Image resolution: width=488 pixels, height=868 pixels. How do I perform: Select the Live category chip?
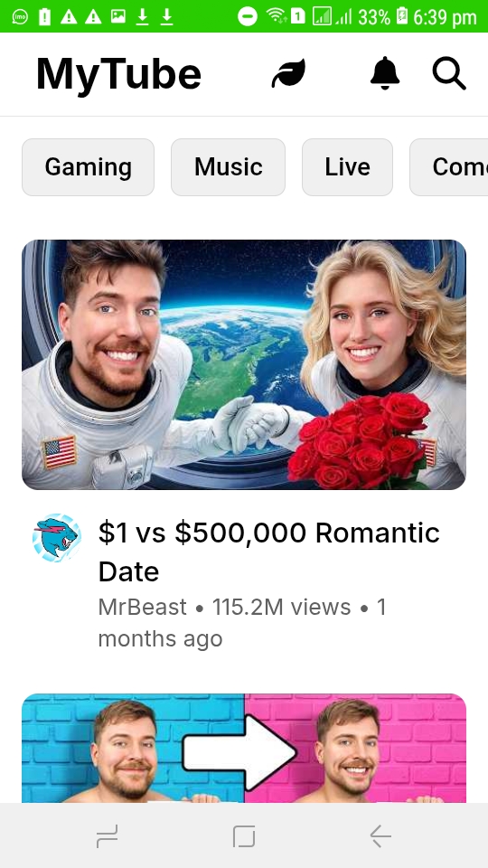click(x=347, y=167)
